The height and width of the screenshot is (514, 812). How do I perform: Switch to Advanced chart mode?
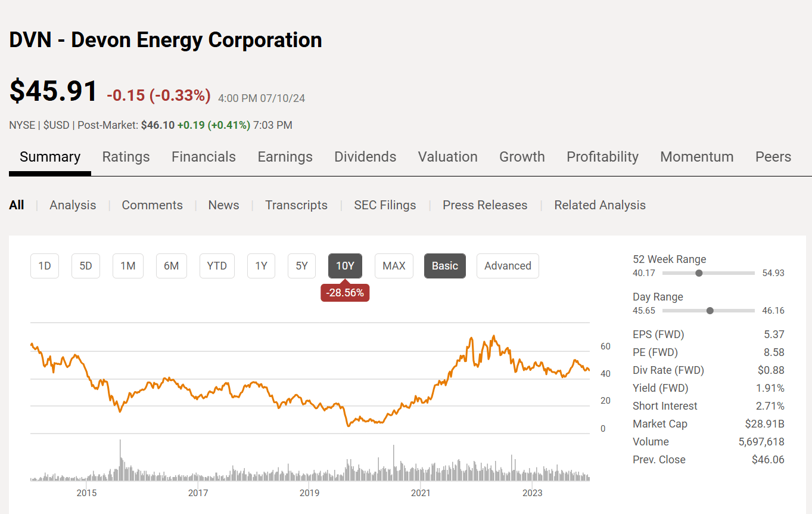(x=508, y=266)
